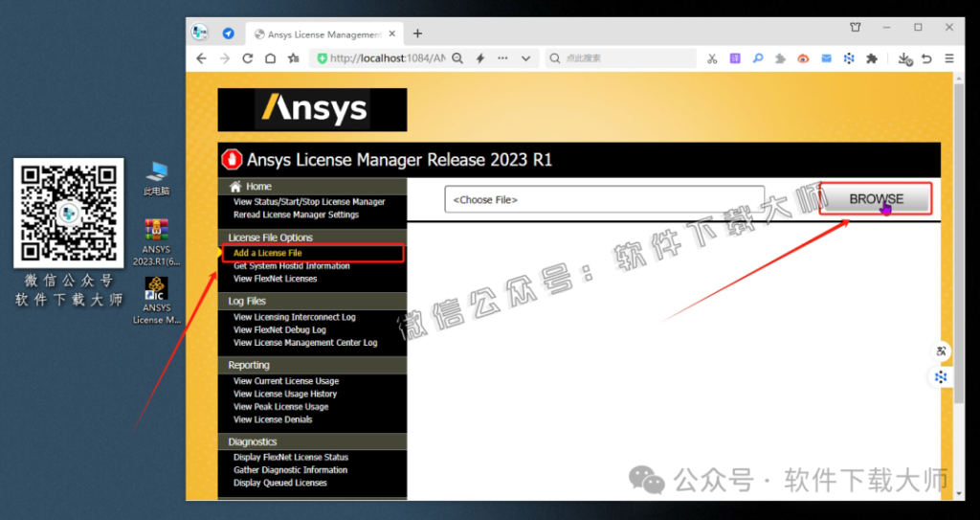Open the blue mail envelope extension
The image size is (980, 520).
tap(826, 58)
